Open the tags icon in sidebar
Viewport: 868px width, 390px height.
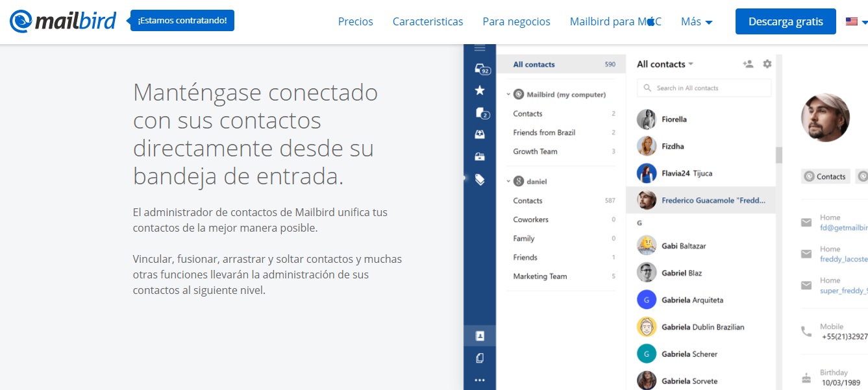coord(480,179)
